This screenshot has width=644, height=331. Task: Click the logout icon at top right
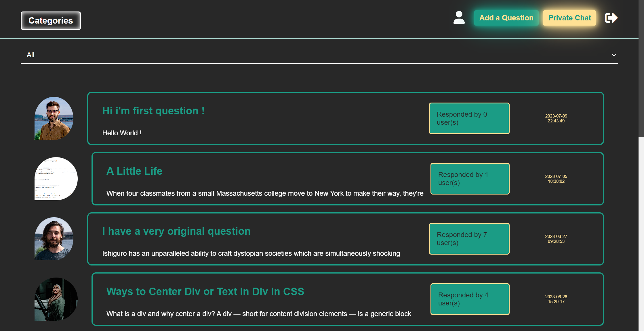611,18
